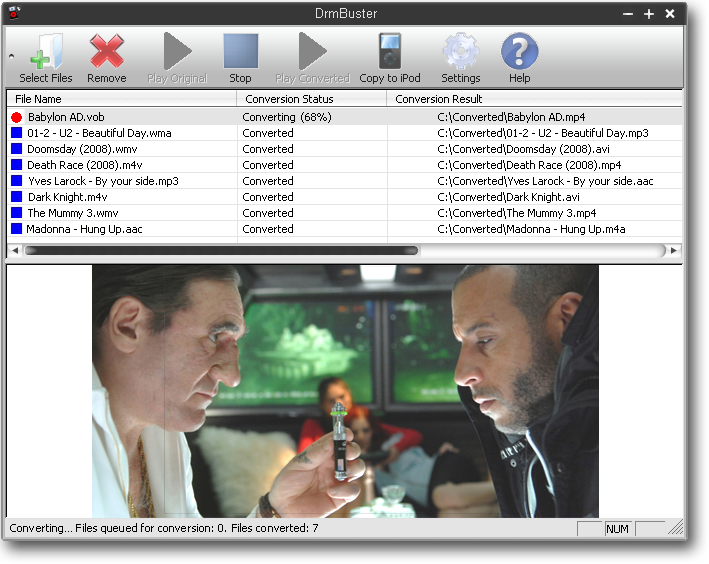
Task: Click the NUM indicator in status bar
Action: (x=617, y=529)
